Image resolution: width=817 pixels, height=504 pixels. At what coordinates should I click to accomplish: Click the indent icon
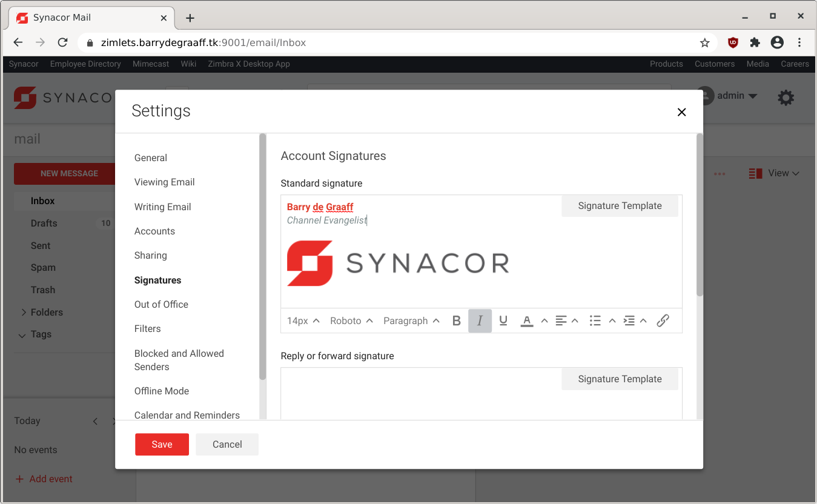click(x=629, y=321)
